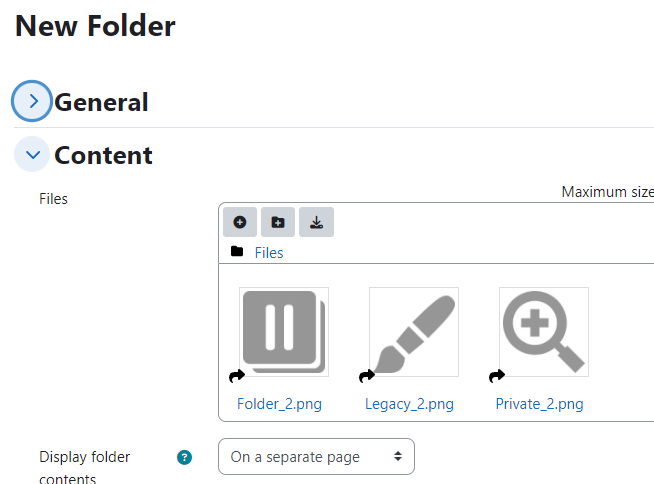
Task: Click the black folder icon beside Files
Action: 237,251
